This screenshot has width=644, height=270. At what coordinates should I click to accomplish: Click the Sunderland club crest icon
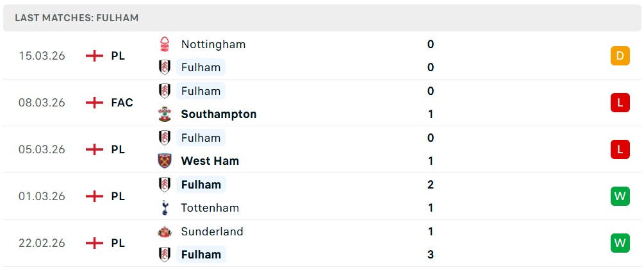tap(165, 232)
